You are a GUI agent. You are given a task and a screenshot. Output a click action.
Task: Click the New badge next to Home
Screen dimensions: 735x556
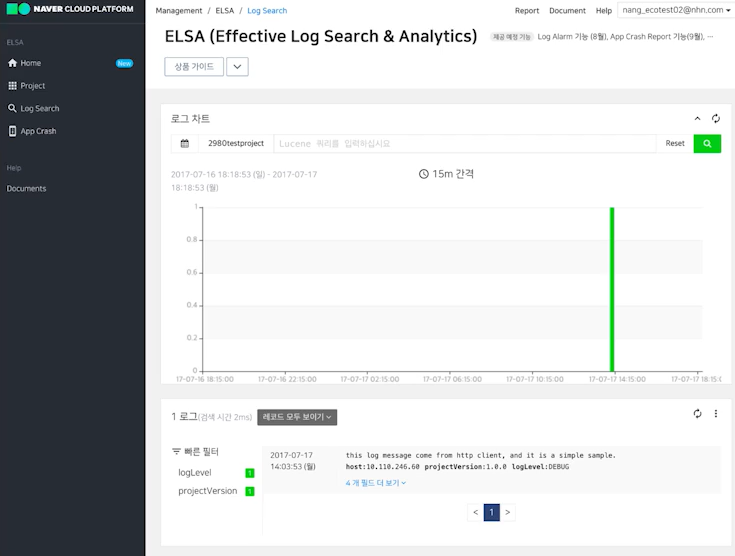coord(124,63)
